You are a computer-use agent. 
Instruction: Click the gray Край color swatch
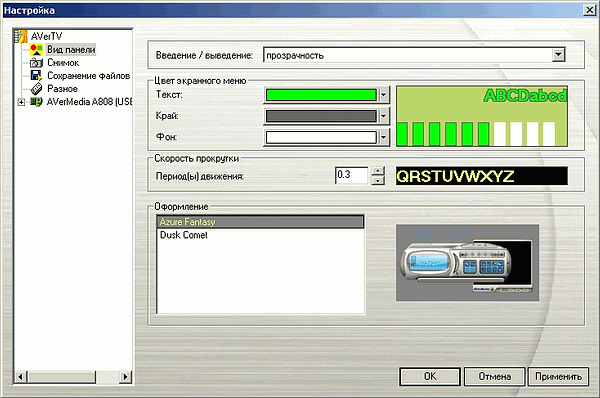321,116
